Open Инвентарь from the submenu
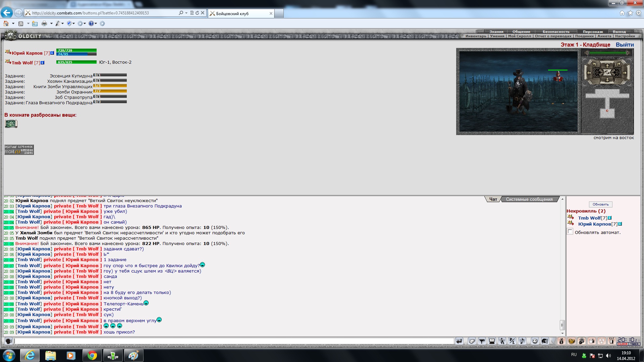 [476, 36]
